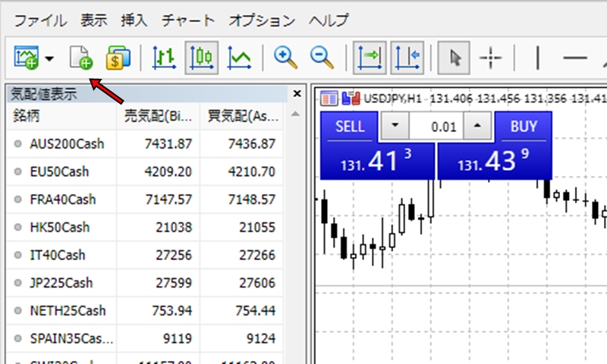Screen dimensions: 607x364
Task: Click NETH25Cash bid price 753.94
Action: 172,311
